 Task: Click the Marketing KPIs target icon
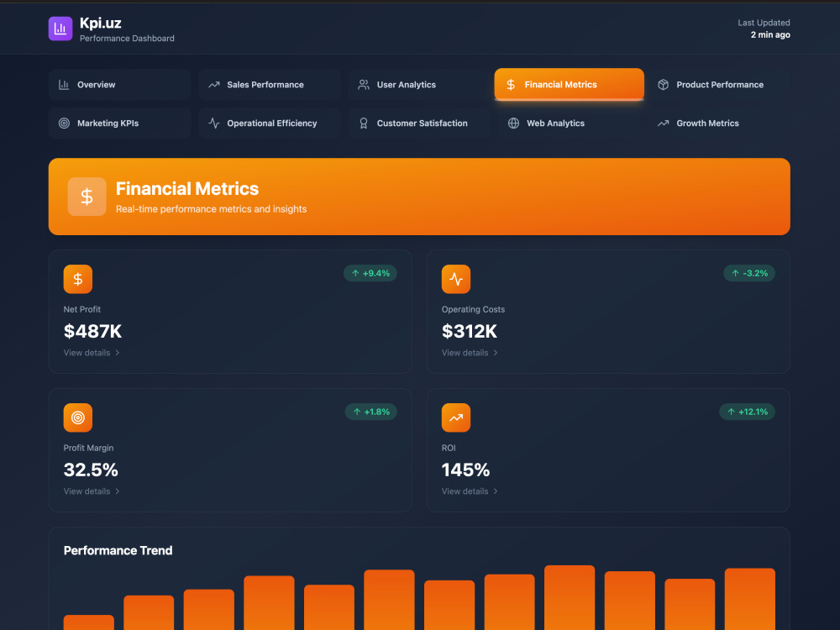(x=64, y=123)
